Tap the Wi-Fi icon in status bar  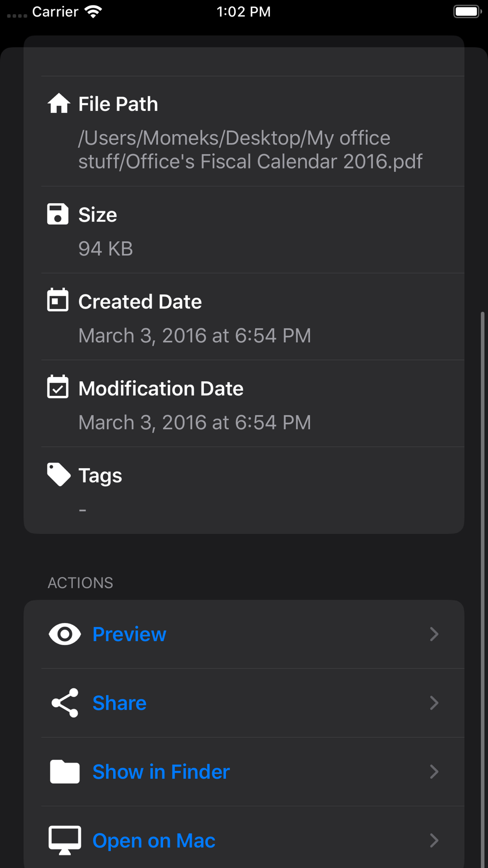coord(93,12)
